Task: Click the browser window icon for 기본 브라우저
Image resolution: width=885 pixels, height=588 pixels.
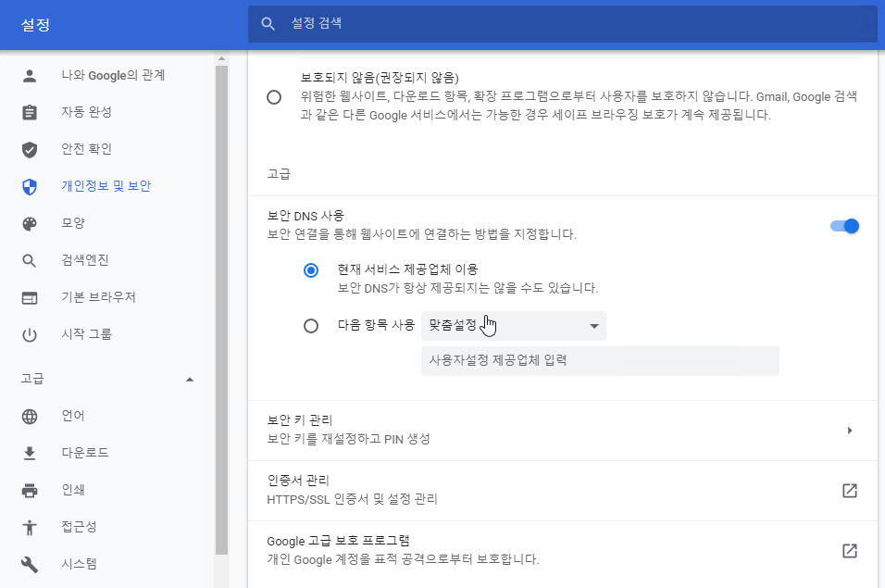Action: pos(30,298)
